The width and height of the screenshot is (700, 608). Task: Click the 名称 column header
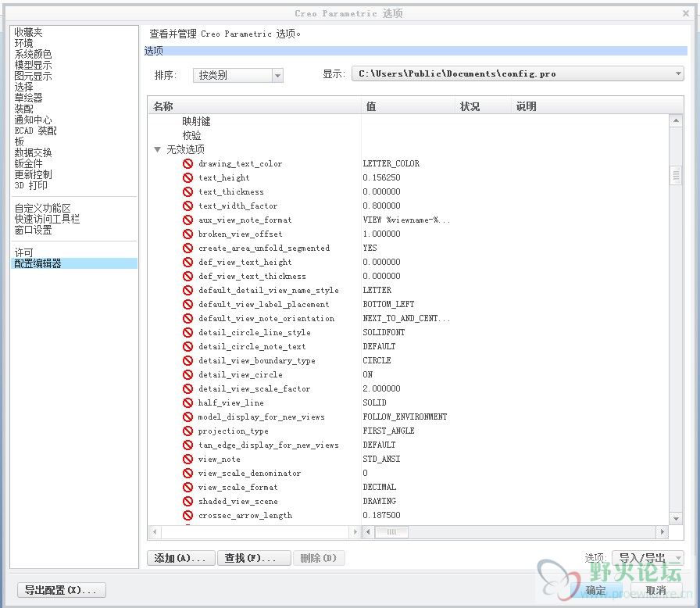click(255, 106)
